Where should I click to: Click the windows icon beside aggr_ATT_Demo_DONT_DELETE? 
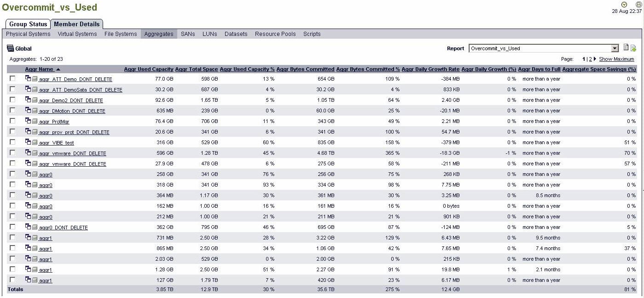click(x=28, y=79)
